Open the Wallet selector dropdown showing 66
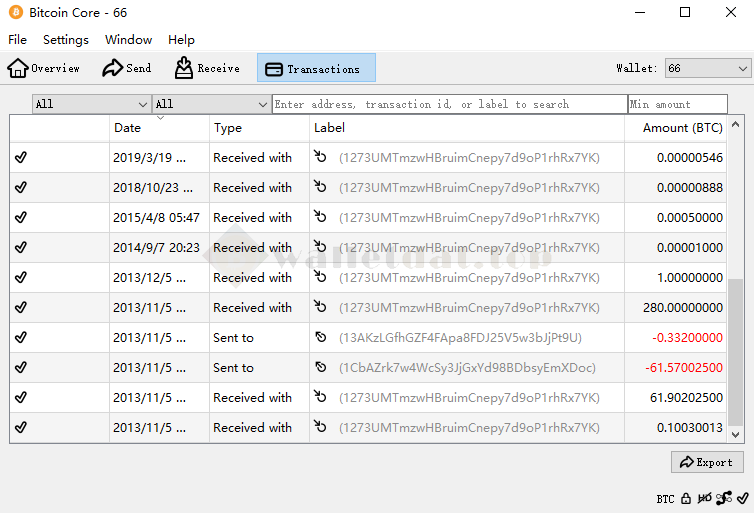754x513 pixels. 707,68
